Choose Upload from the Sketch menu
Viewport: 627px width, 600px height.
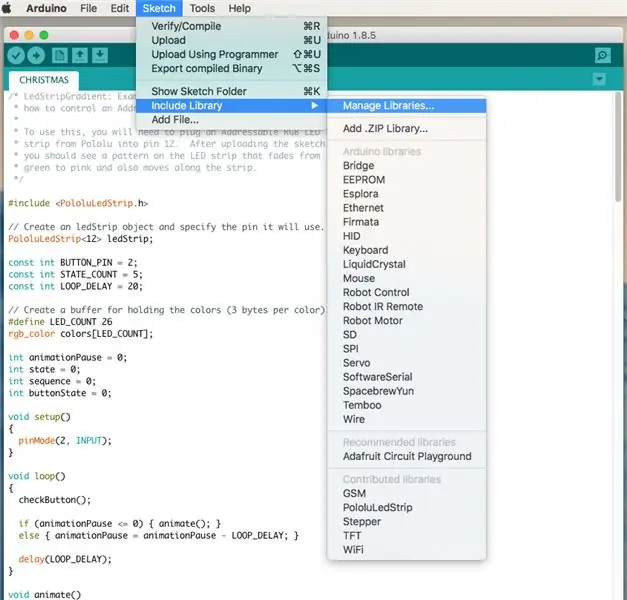click(x=232, y=40)
